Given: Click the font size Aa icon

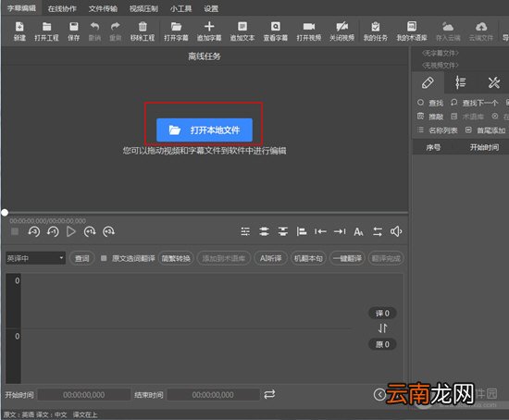Looking at the screenshot, I should coord(358,232).
